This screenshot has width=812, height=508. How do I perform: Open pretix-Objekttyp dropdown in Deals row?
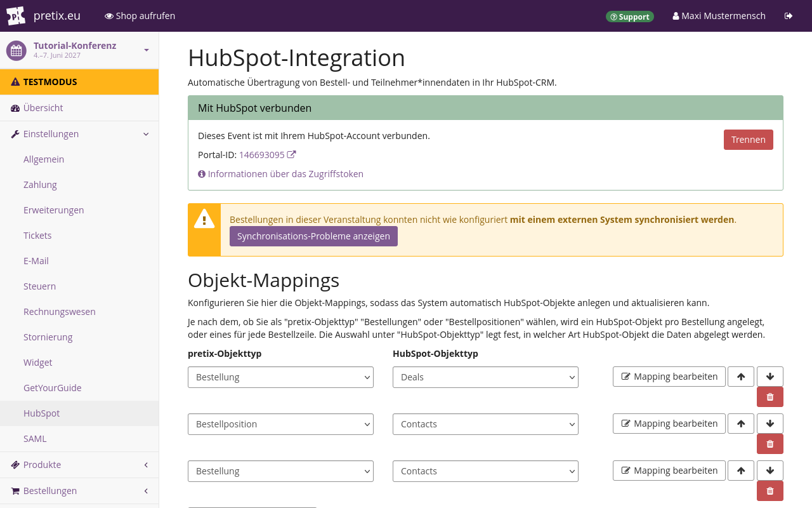tap(280, 377)
